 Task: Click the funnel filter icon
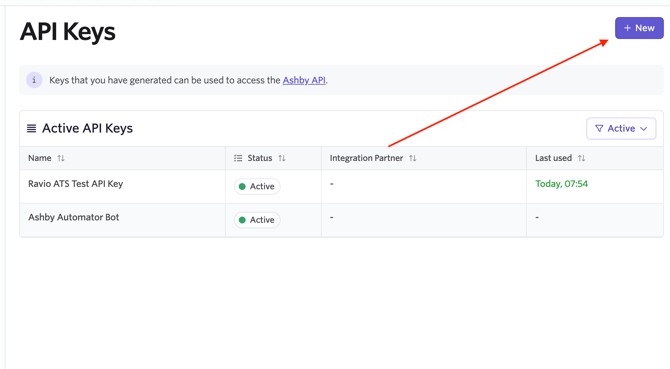pyautogui.click(x=599, y=129)
